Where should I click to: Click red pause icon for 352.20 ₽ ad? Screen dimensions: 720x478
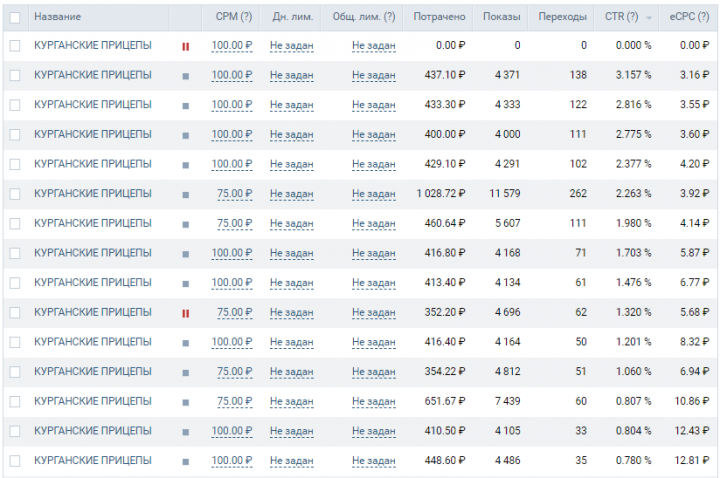[186, 314]
